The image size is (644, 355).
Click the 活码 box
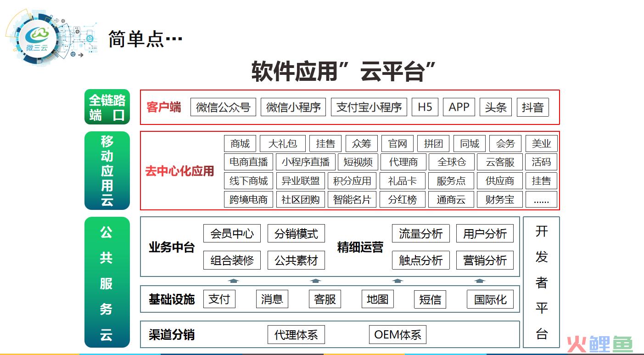point(542,162)
